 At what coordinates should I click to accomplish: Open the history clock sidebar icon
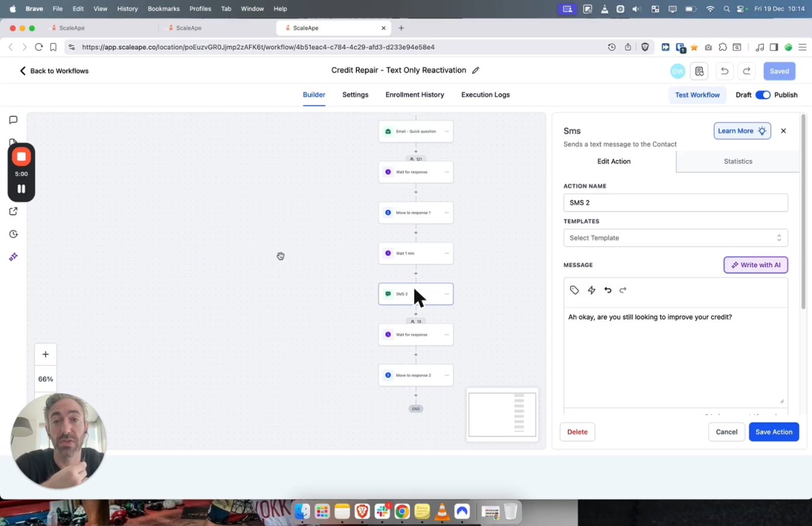[13, 234]
